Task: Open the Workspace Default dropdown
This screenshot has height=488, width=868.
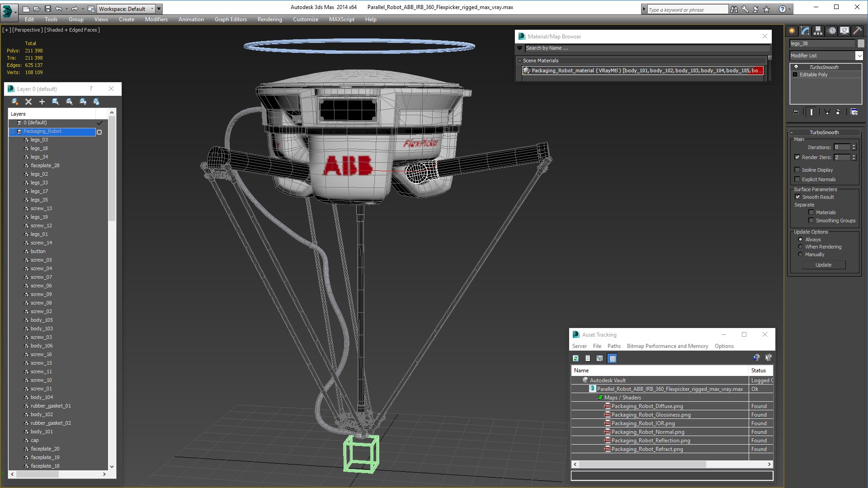Action: [127, 9]
